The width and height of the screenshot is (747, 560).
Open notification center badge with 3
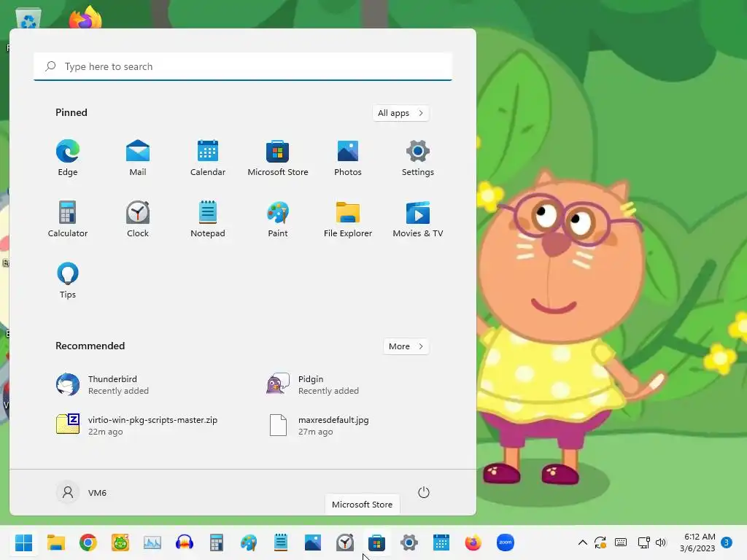[x=727, y=542]
